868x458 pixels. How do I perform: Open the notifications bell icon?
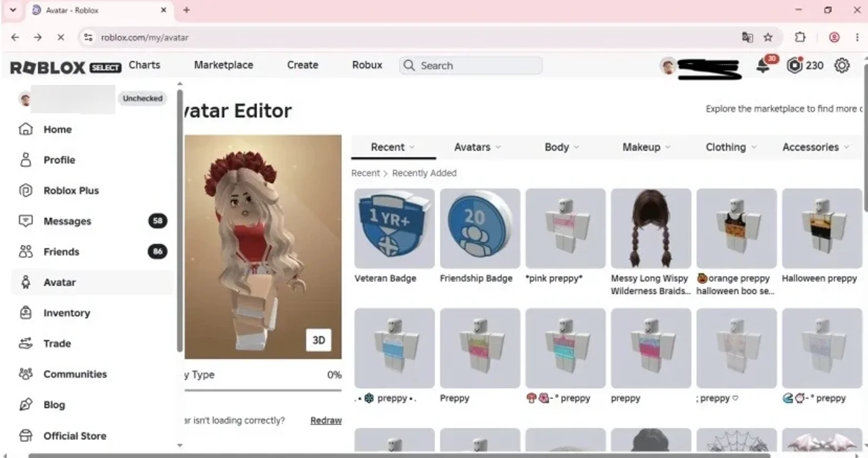point(763,66)
